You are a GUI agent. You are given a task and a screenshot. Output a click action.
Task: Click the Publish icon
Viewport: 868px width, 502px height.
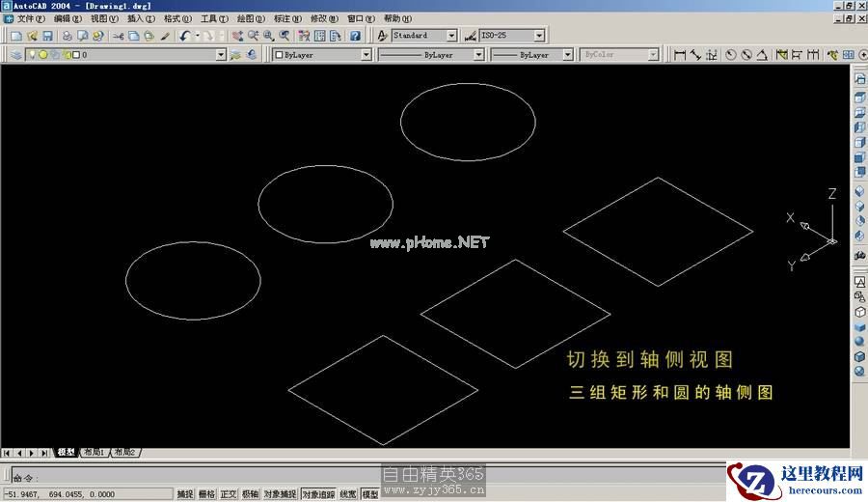(x=98, y=36)
